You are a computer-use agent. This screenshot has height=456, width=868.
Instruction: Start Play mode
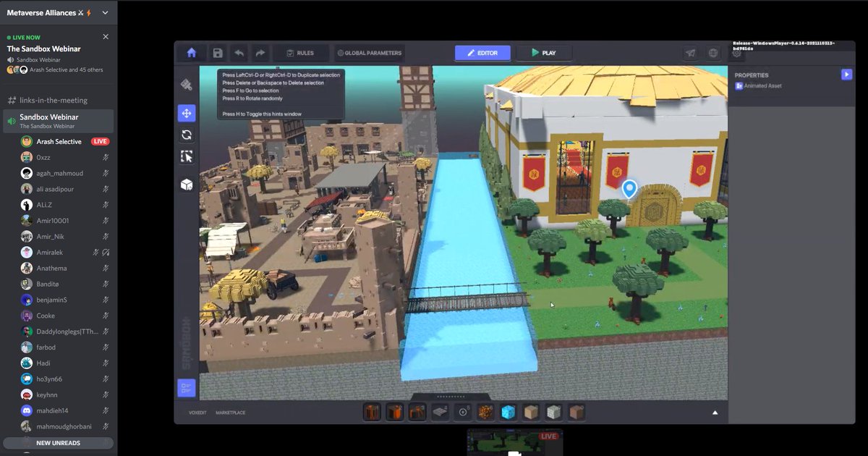pos(544,53)
